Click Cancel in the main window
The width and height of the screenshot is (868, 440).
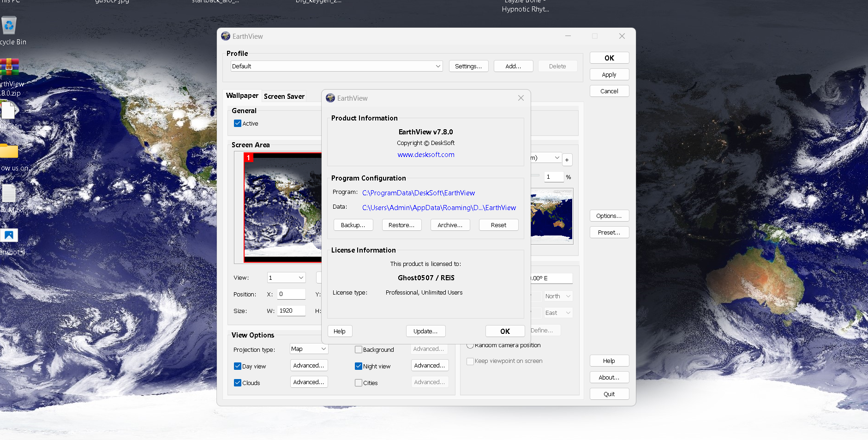[x=609, y=91]
